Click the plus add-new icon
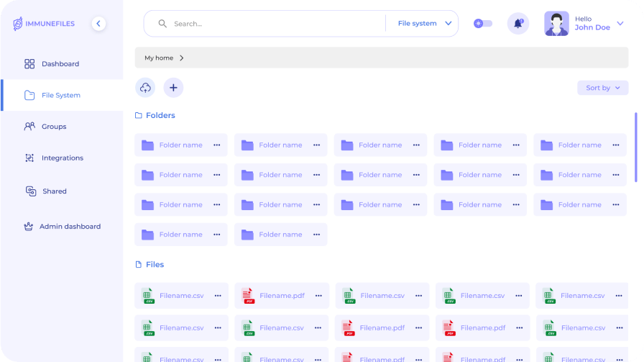This screenshot has width=644, height=362. click(x=173, y=88)
